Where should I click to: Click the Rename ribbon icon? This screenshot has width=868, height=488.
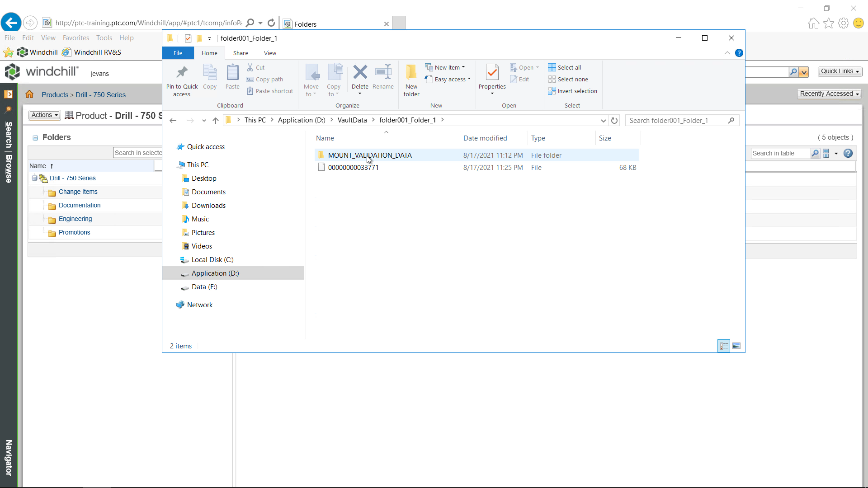point(383,72)
